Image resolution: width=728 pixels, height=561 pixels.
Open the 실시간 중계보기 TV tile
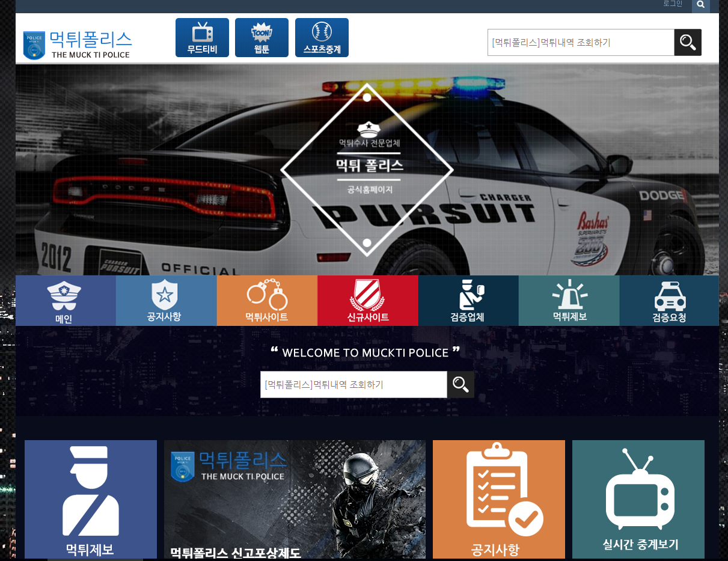coord(638,499)
